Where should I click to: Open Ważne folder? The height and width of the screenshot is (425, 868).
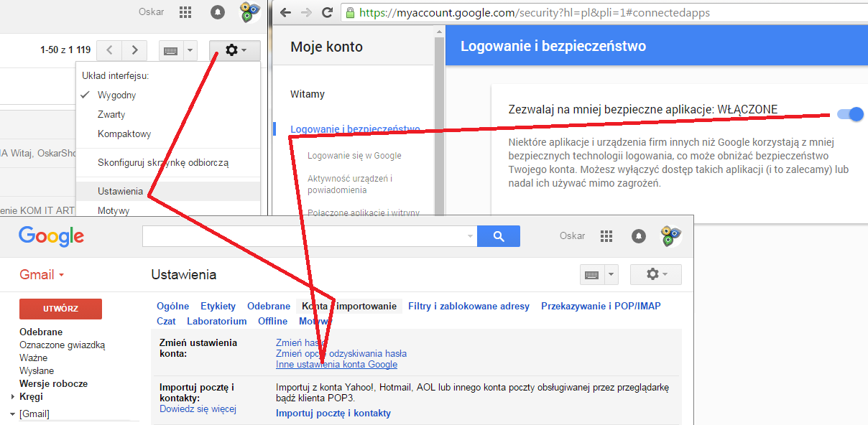33,358
